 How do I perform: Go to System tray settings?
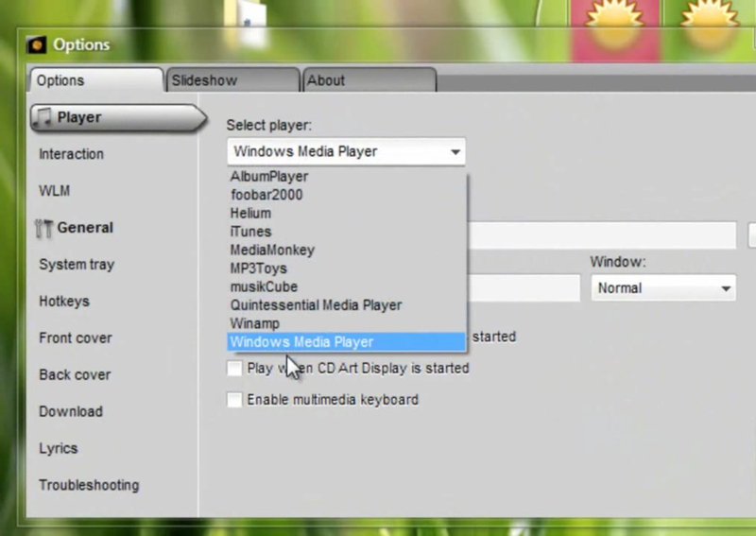click(x=77, y=265)
